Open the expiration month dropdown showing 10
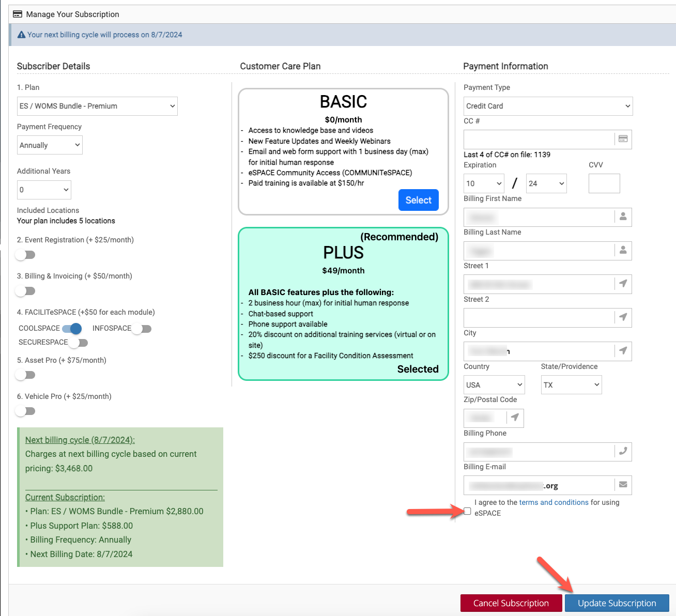Image resolution: width=676 pixels, height=616 pixels. [x=484, y=183]
